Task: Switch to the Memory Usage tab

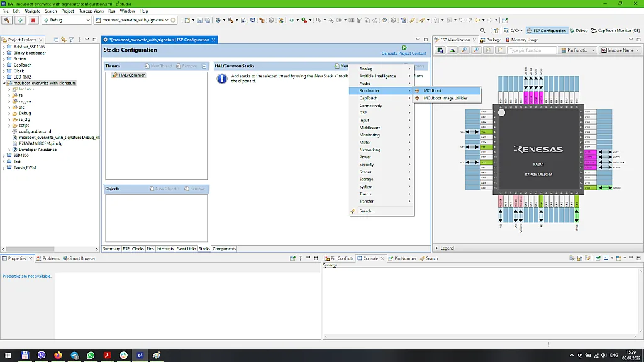Action: point(525,40)
